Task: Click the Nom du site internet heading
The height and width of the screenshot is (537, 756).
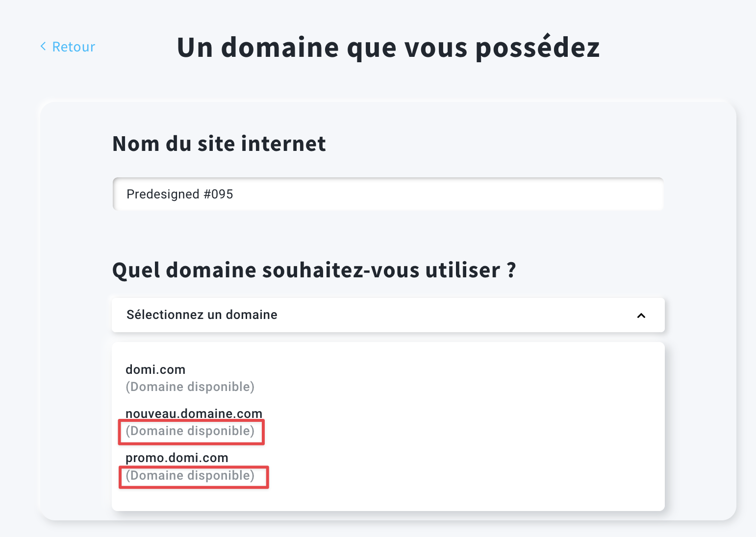Action: coord(219,144)
